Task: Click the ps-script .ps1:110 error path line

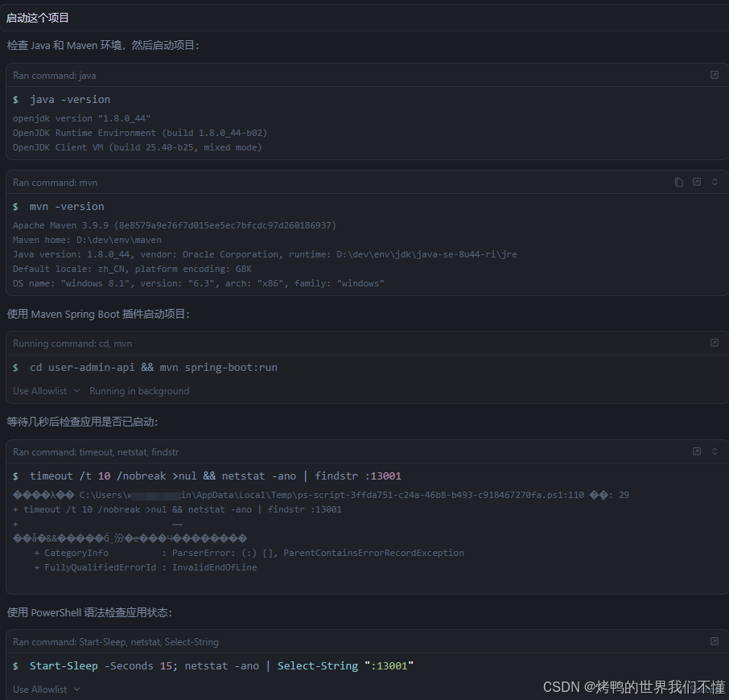Action: tap(321, 495)
